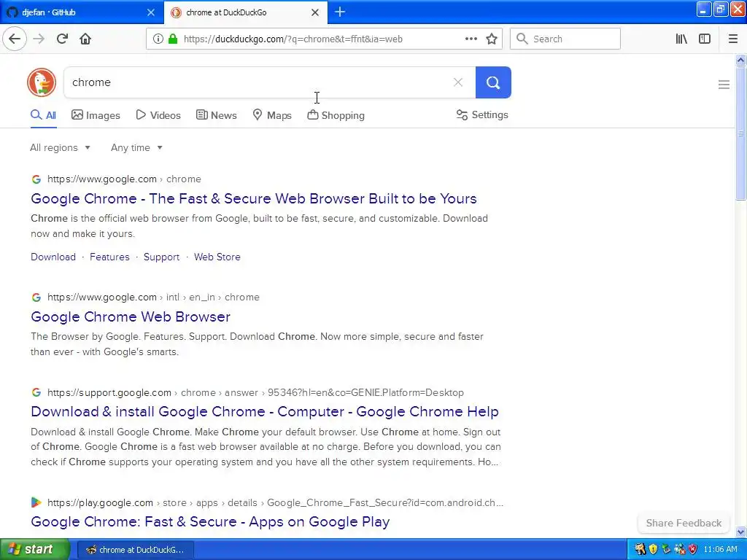The height and width of the screenshot is (560, 747).
Task: Click the support.google.com result URL
Action: pos(255,392)
